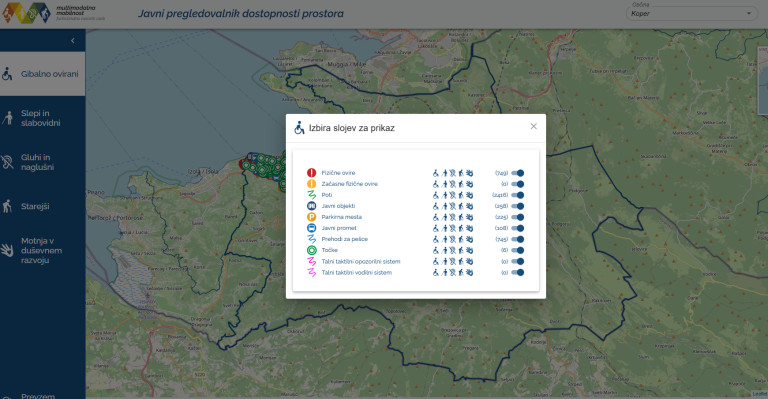Click wheelchair icon in Točke row
The width and height of the screenshot is (768, 399).
point(436,250)
